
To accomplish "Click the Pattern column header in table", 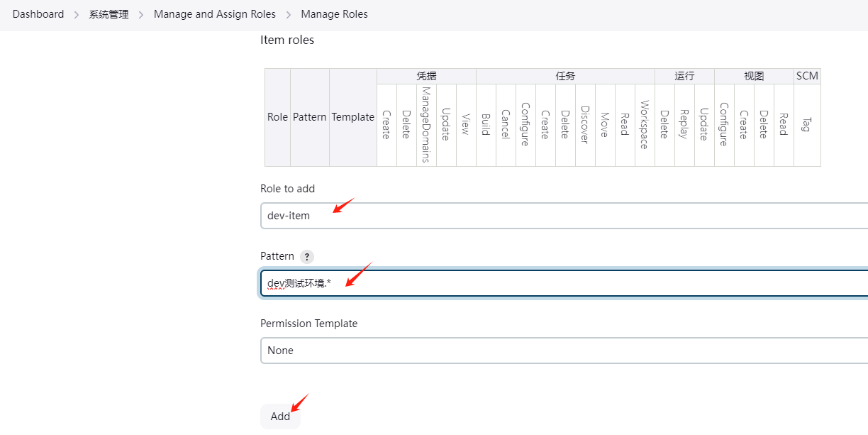I will [x=310, y=118].
